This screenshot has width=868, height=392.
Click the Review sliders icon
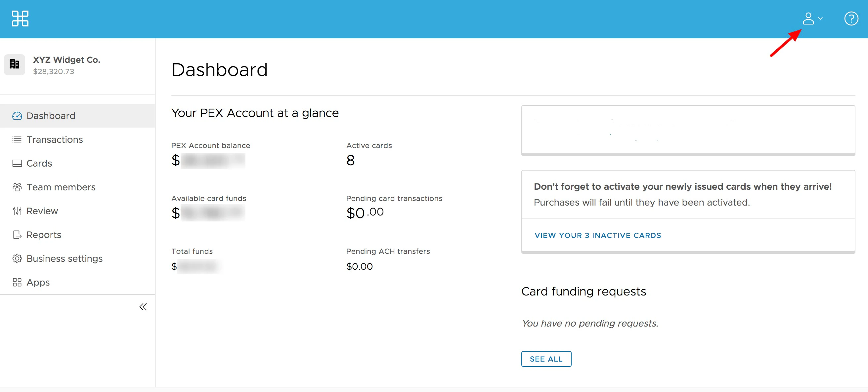17,211
